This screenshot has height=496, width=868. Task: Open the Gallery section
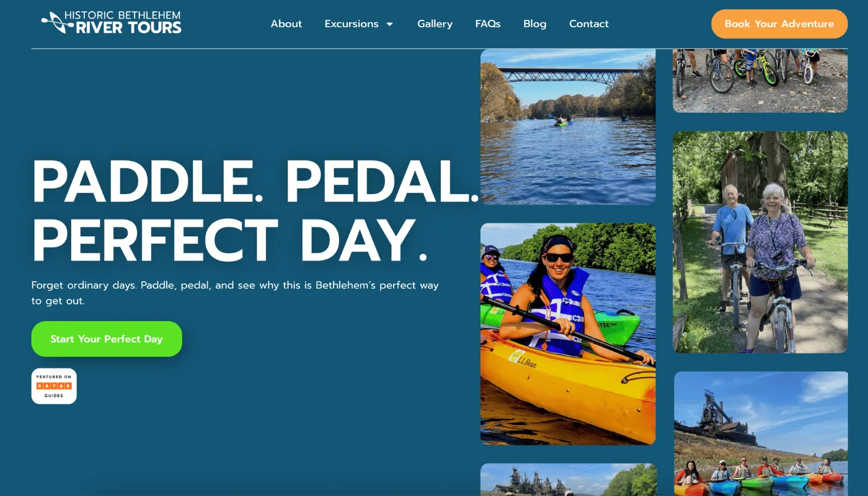coord(435,24)
